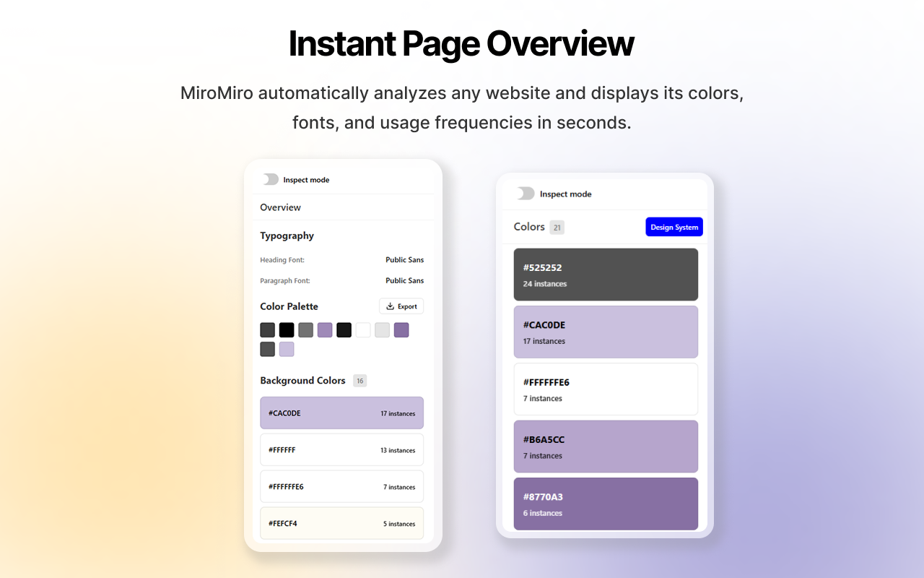Open the #FEFCF4 background color row
Screen dimensions: 924x578
[x=341, y=524]
